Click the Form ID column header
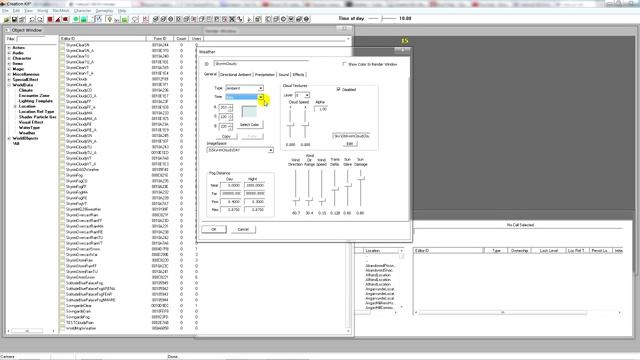 (160, 39)
